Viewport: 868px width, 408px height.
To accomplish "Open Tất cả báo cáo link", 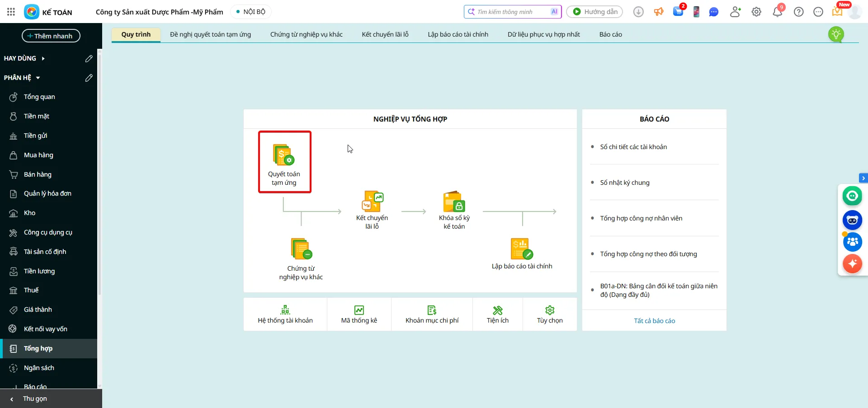I will [654, 321].
